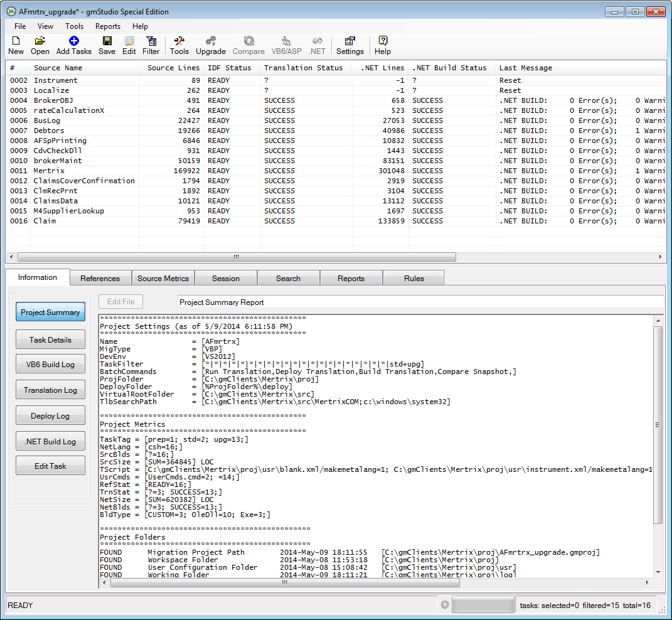672x620 pixels.
Task: Click the Help question mark icon
Action: click(x=383, y=41)
